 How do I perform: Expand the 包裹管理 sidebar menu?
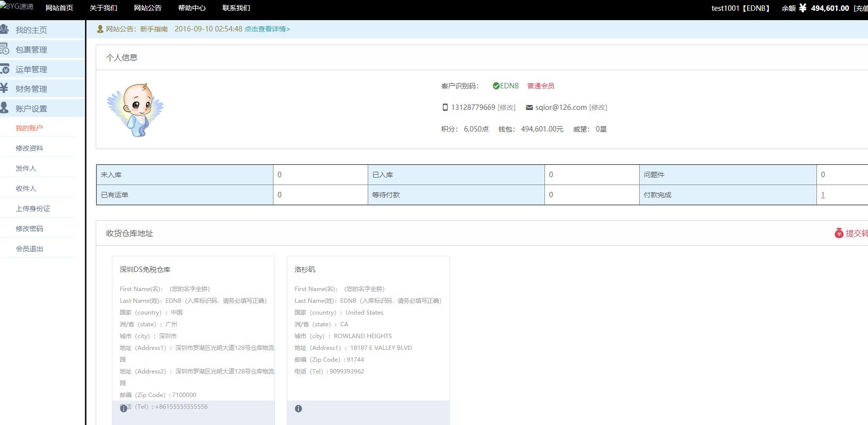click(31, 50)
